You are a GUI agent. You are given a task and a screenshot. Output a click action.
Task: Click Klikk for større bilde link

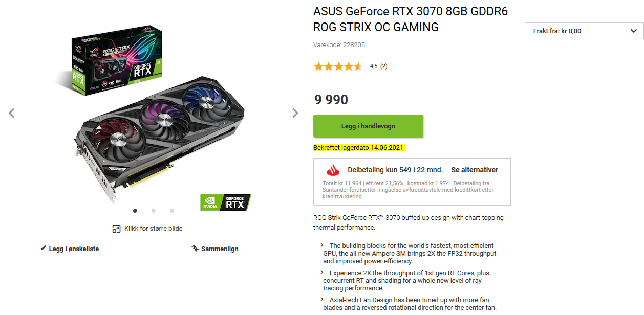coord(153,229)
